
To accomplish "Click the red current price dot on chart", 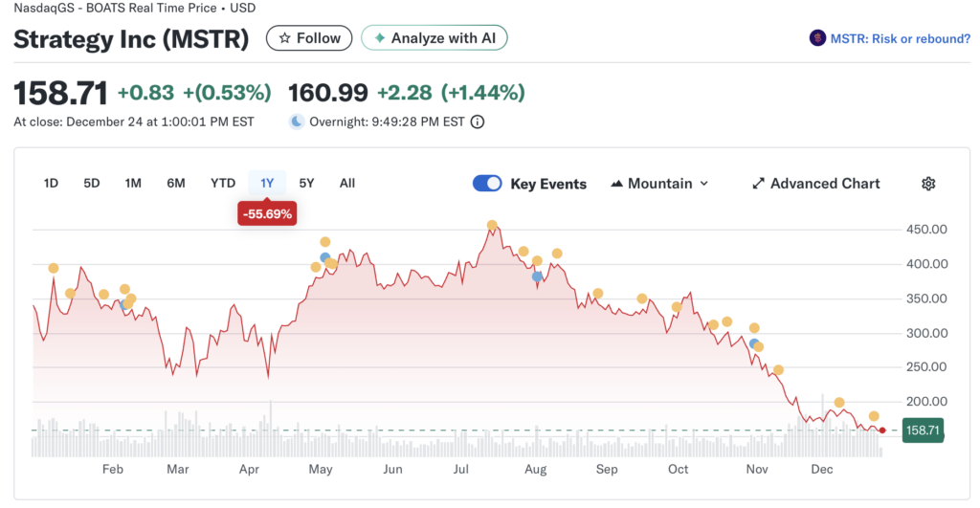I will pyautogui.click(x=882, y=431).
